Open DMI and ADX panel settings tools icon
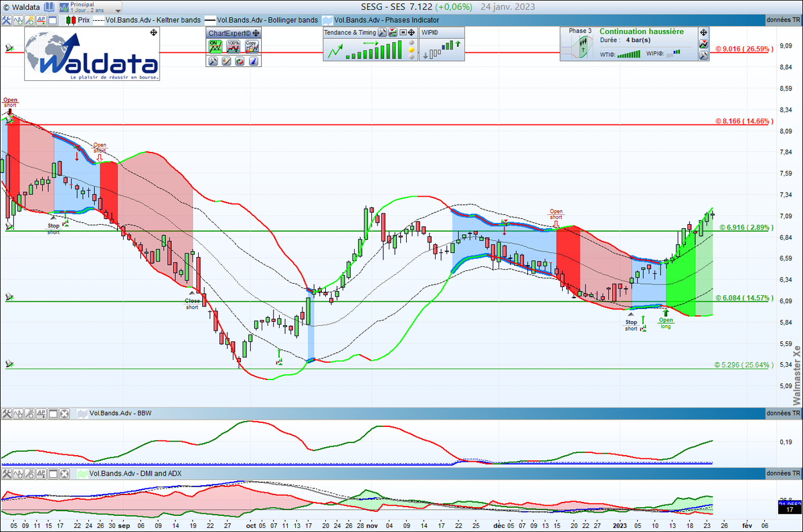This screenshot has height=532, width=803. [7, 474]
